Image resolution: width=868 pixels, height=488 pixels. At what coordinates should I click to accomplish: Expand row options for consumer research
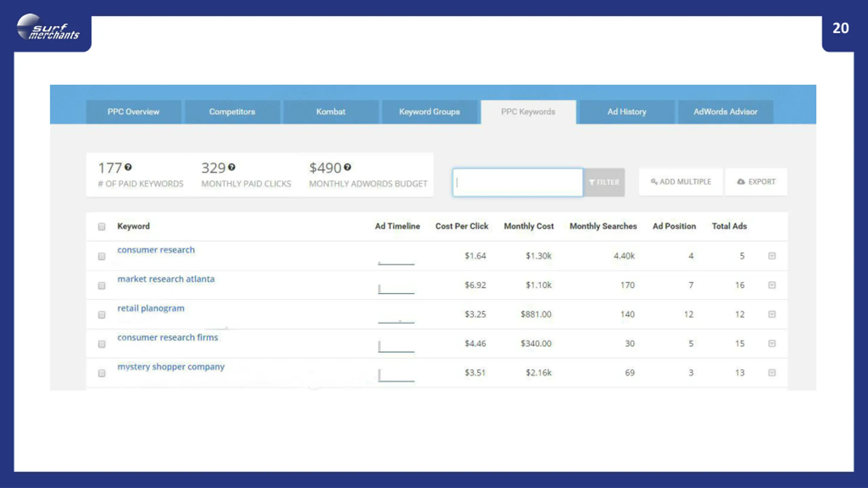click(x=772, y=256)
